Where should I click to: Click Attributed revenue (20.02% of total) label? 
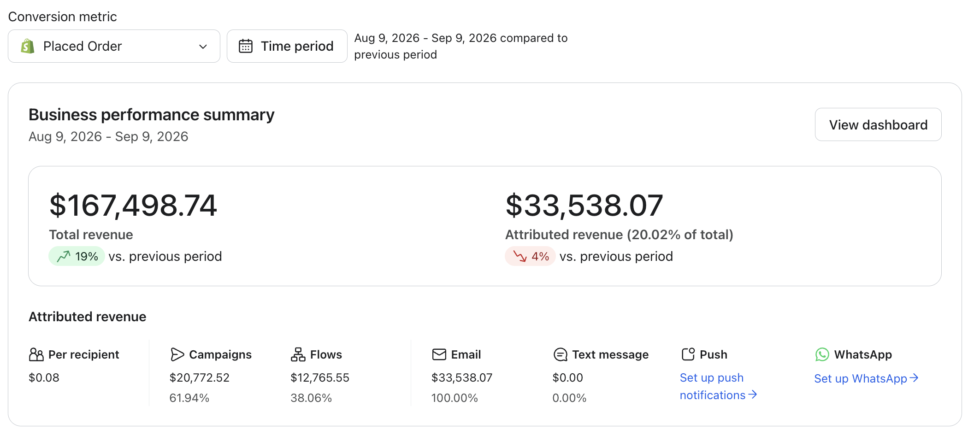pos(619,235)
